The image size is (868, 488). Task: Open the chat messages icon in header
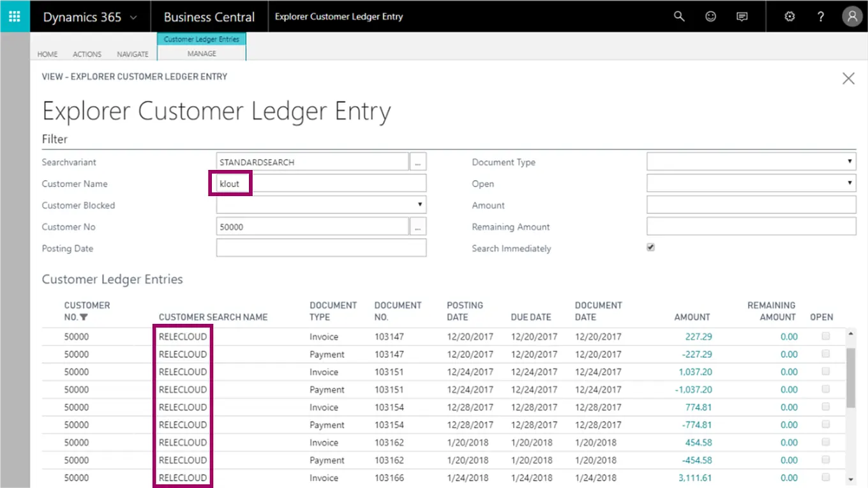pos(742,17)
